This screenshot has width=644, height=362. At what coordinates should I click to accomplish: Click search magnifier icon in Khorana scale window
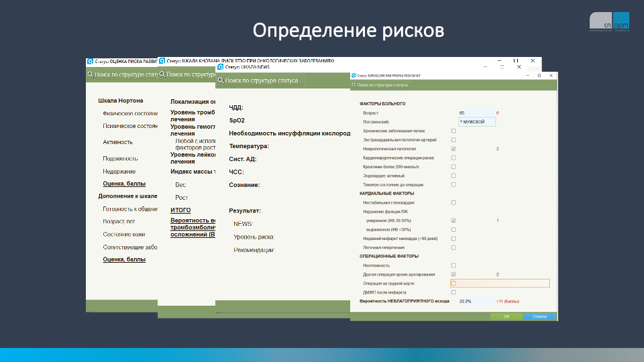pyautogui.click(x=162, y=74)
